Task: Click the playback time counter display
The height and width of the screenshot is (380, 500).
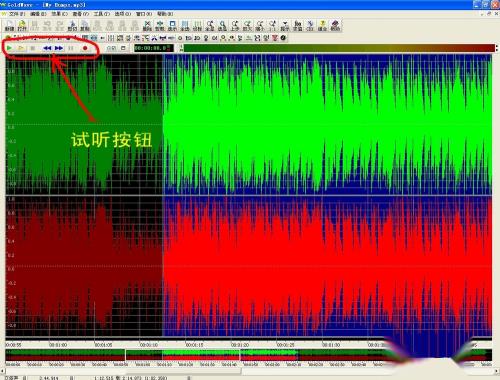Action: pyautogui.click(x=154, y=48)
